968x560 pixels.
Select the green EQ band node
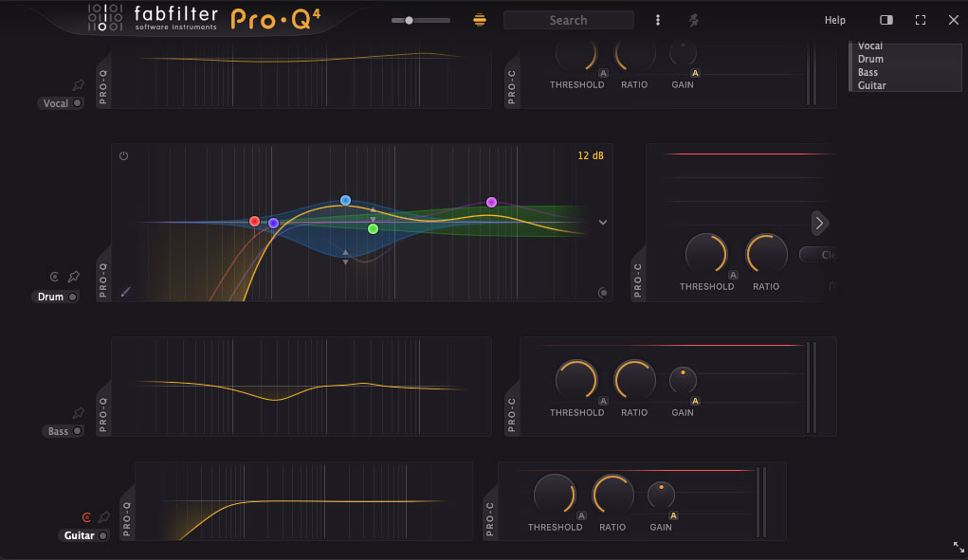coord(373,228)
